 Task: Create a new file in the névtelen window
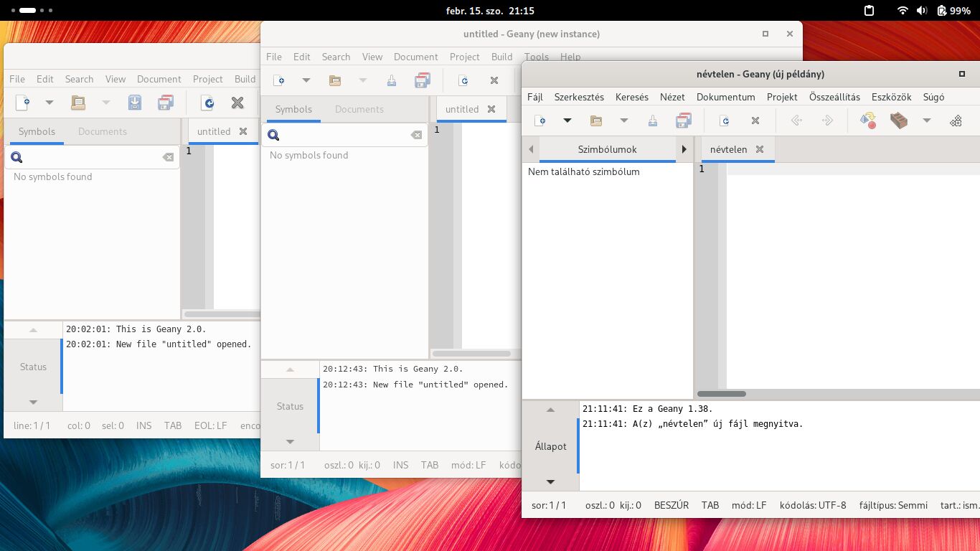(x=540, y=121)
